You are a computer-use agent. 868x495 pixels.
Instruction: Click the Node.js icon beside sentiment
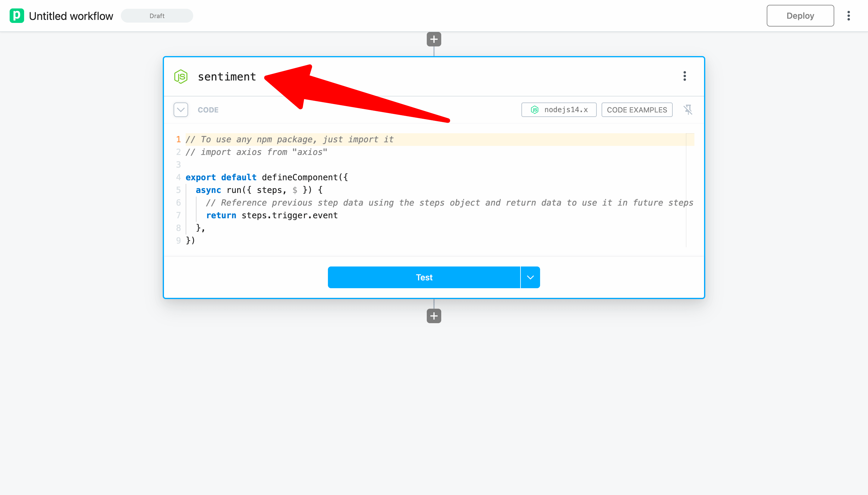[181, 77]
